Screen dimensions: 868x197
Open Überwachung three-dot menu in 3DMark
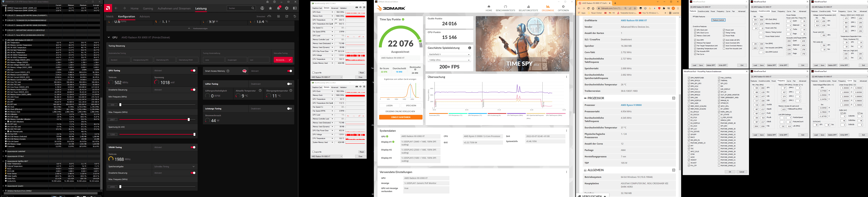[x=566, y=77]
